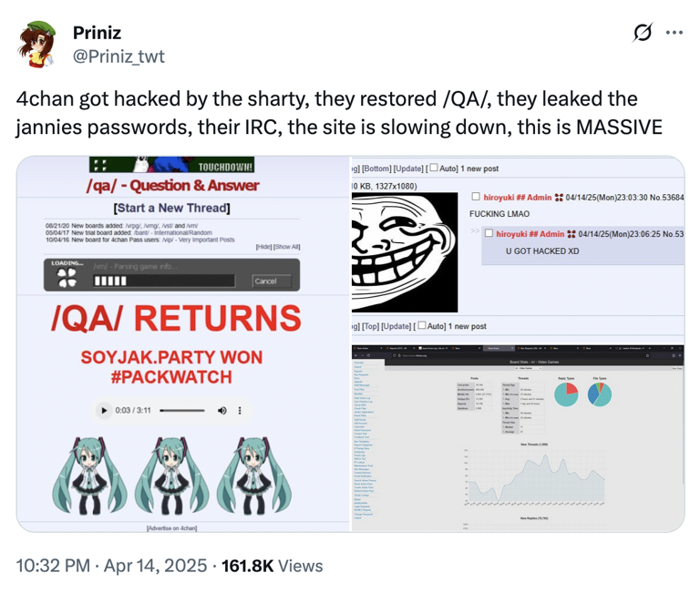
Task: Open the tweet's three-dot more options menu
Action: pyautogui.click(x=674, y=34)
